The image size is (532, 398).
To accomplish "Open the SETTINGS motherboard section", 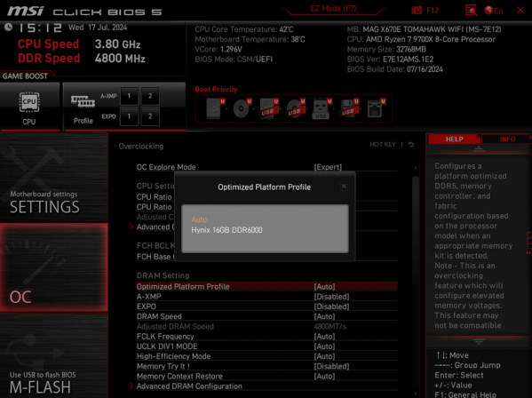I will pyautogui.click(x=54, y=178).
